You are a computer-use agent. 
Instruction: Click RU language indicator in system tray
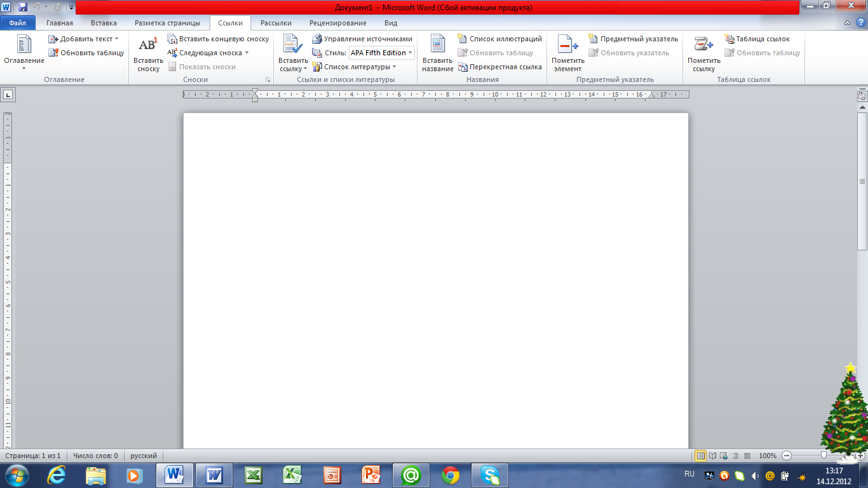coord(689,474)
